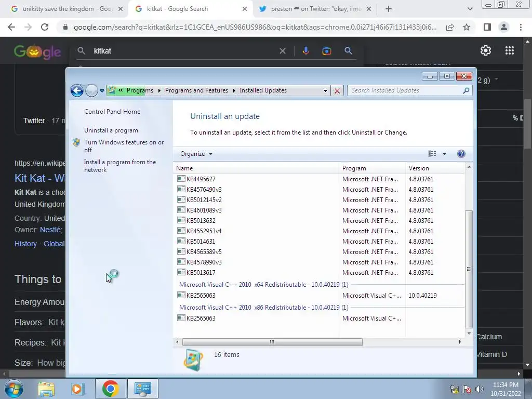Expand arrow after Programs and Features breadcrumb
The image size is (532, 399).
pos(234,90)
